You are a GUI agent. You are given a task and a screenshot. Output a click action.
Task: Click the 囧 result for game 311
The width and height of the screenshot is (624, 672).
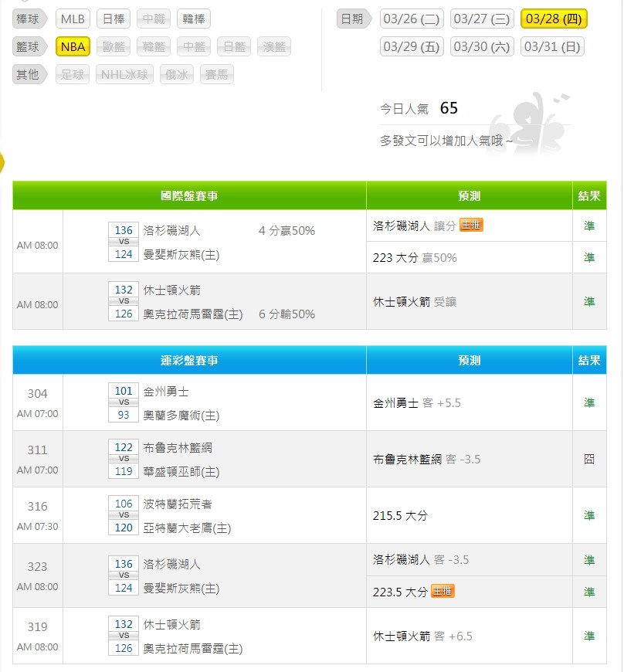[x=589, y=460]
